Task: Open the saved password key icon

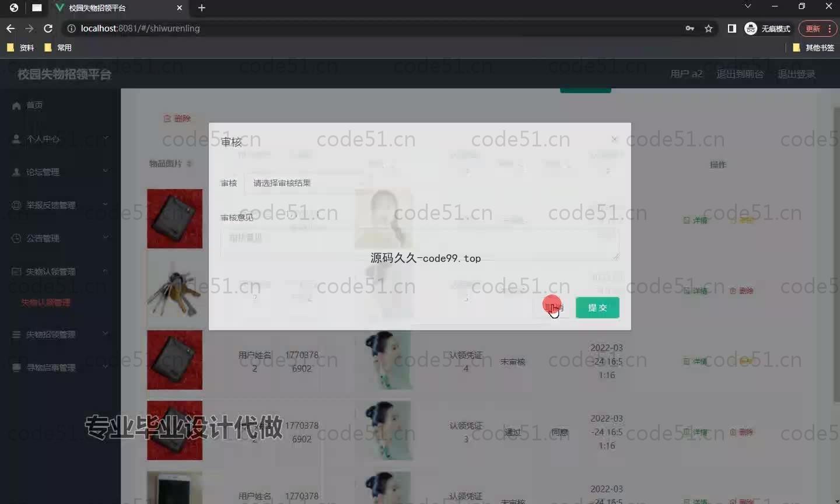Action: pyautogui.click(x=690, y=28)
